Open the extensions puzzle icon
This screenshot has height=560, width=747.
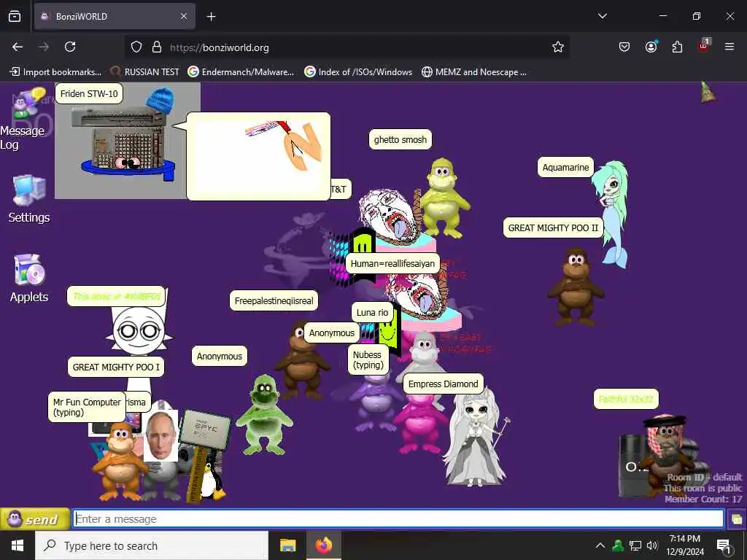point(677,47)
